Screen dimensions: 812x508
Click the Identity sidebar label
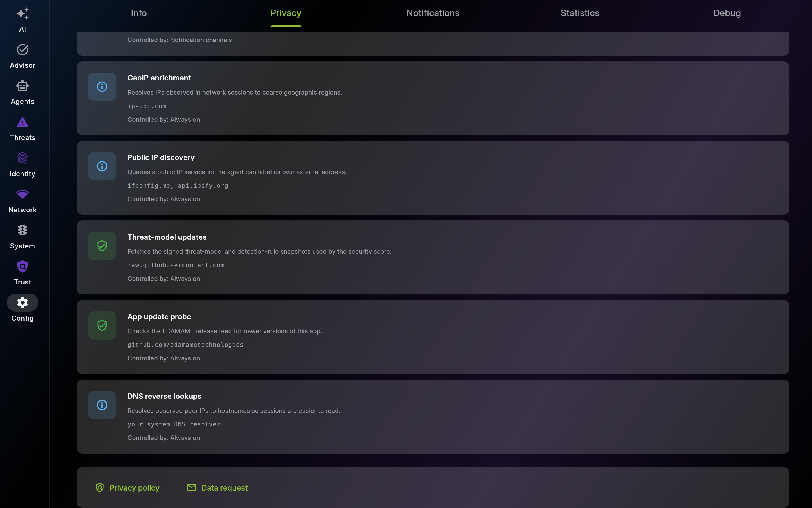pos(23,174)
